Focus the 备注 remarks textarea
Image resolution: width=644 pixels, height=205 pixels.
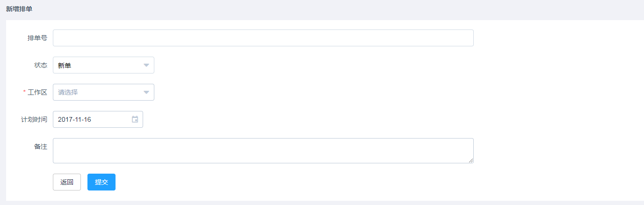point(263,151)
